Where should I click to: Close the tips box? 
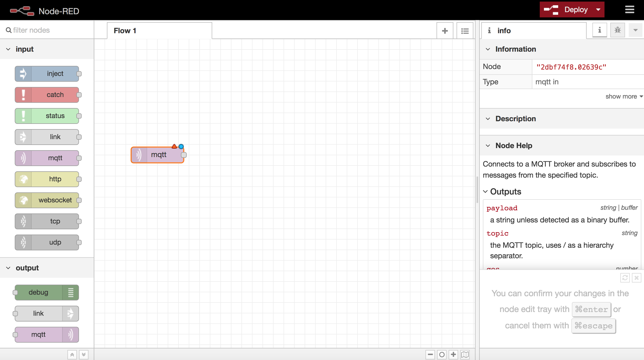pos(637,278)
